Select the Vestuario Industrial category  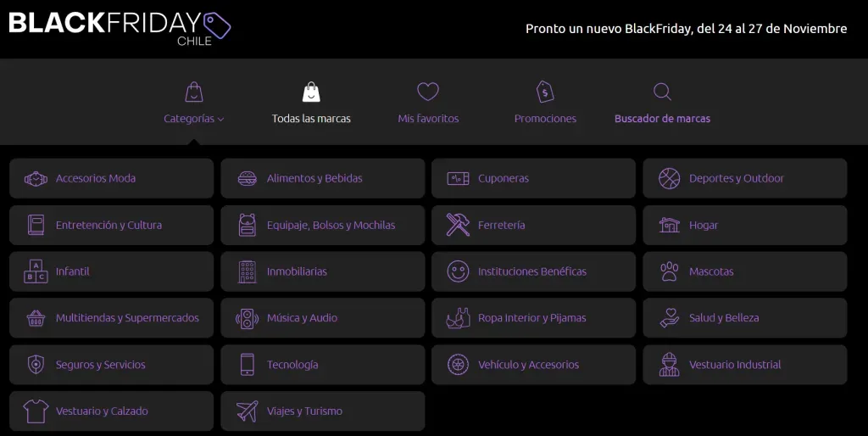(x=745, y=365)
